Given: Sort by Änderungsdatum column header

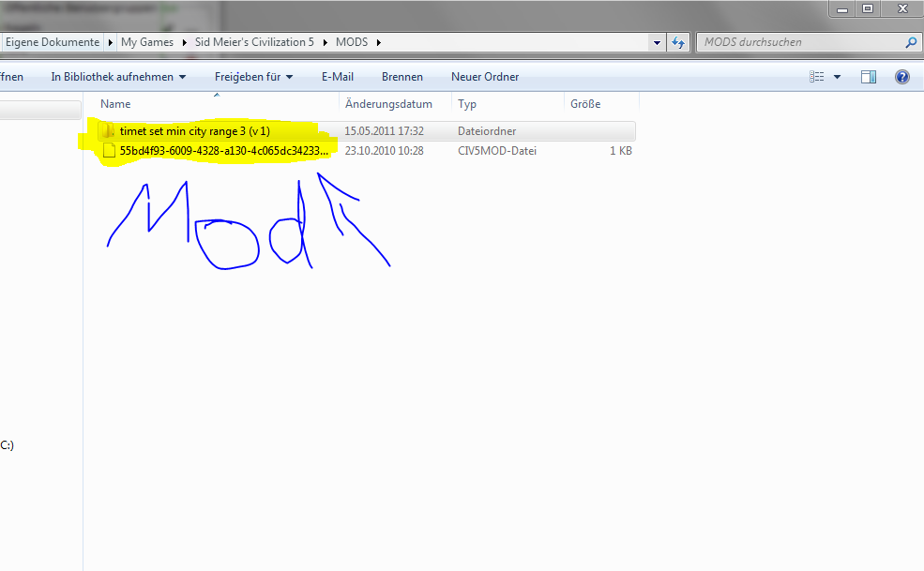Looking at the screenshot, I should point(388,104).
